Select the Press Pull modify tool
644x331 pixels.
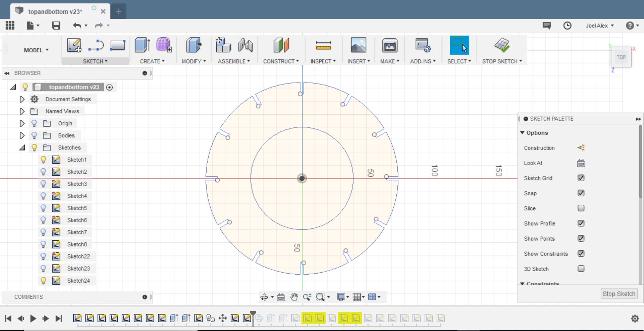(x=193, y=45)
